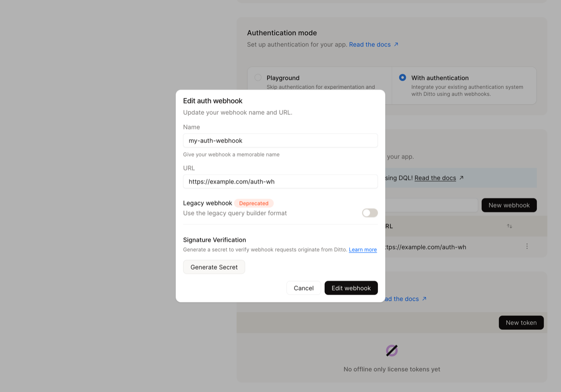Click the Deprecated badge next to Legacy webhook
Image resolution: width=561 pixels, height=392 pixels.
254,203
